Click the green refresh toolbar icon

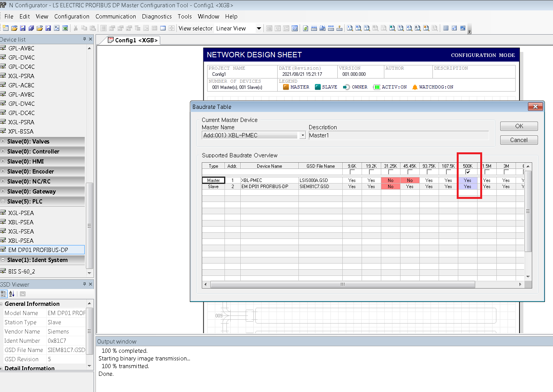tap(305, 28)
